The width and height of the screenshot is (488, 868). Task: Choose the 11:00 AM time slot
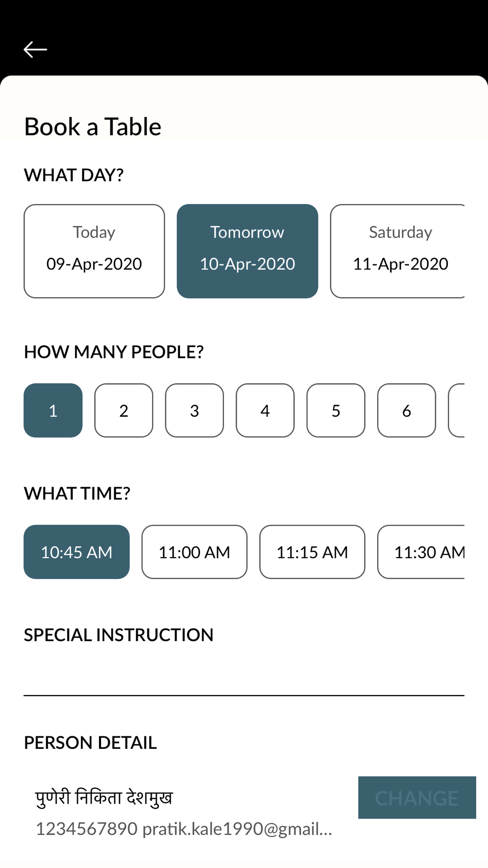[x=194, y=552]
